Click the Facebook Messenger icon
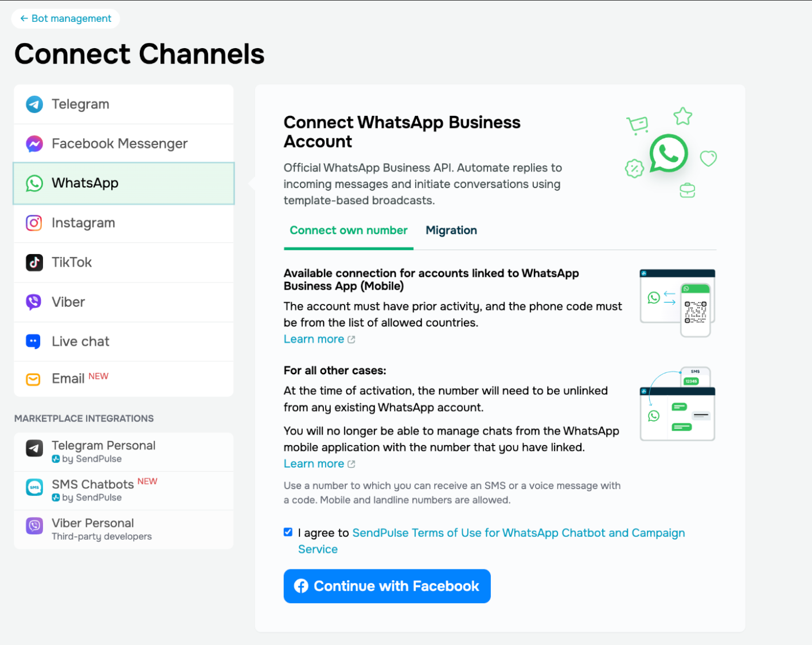The height and width of the screenshot is (645, 812). coord(34,143)
